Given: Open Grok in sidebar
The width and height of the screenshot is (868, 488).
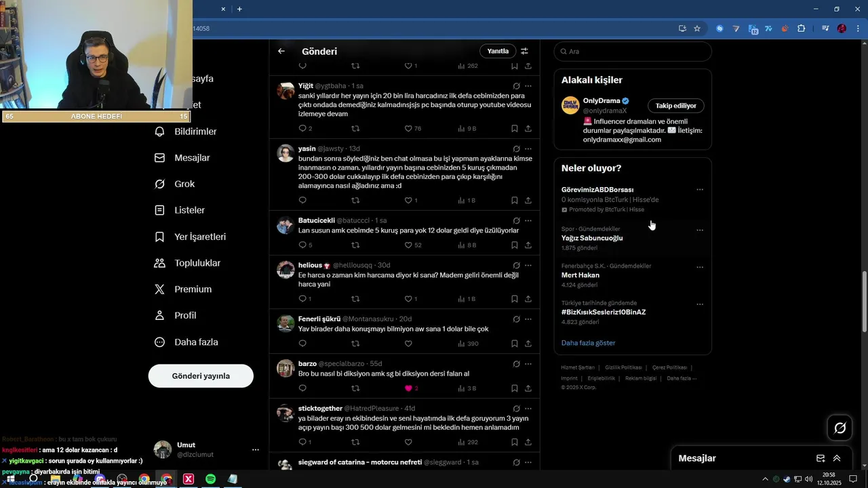Looking at the screenshot, I should pos(175,184).
